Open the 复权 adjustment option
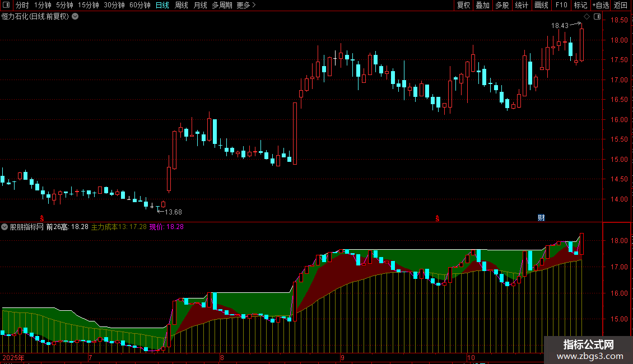 pyautogui.click(x=463, y=5)
